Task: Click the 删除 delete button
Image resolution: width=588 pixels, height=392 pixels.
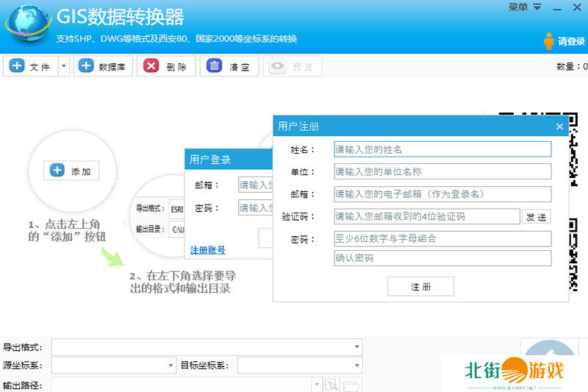Action: (166, 66)
